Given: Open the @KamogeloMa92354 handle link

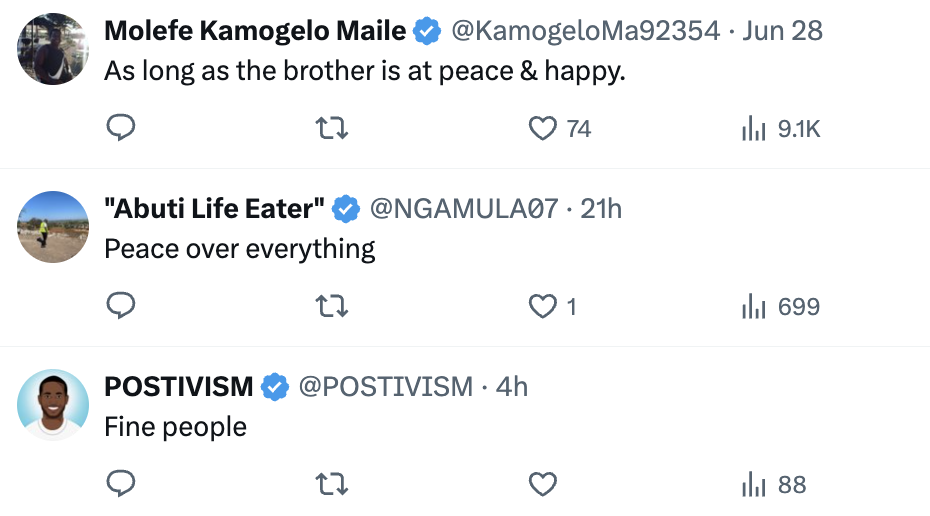Looking at the screenshot, I should pos(585,31).
